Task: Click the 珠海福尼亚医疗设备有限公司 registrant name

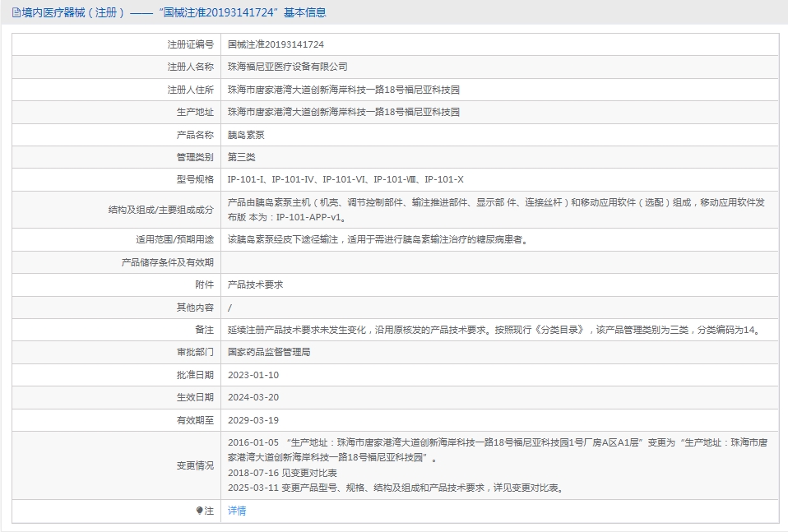Action: (x=287, y=67)
